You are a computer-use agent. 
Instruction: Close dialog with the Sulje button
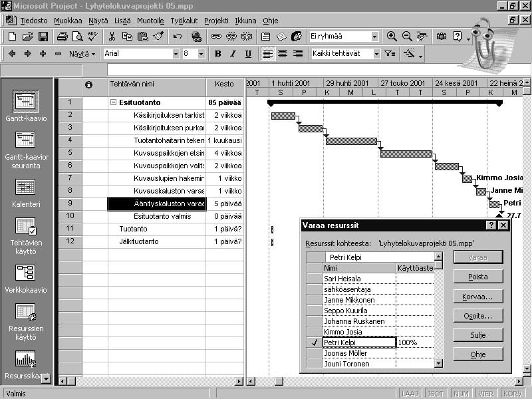tap(478, 335)
